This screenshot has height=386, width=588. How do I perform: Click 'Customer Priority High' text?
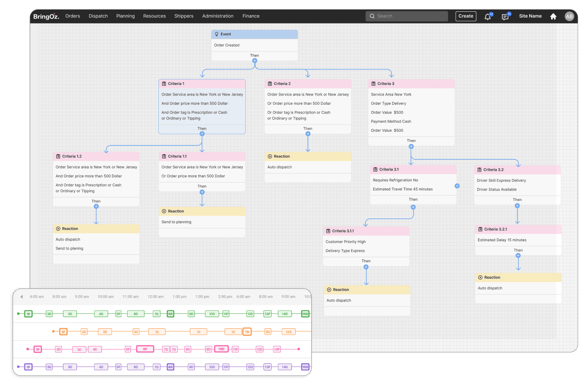[346, 242]
